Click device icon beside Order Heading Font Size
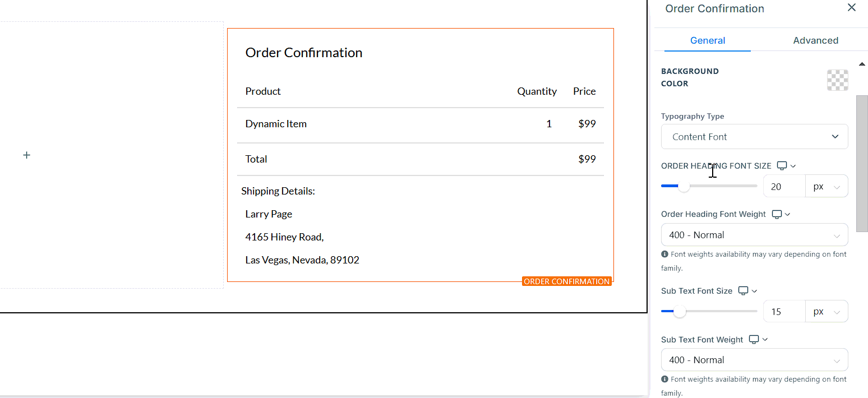This screenshot has width=868, height=398. click(782, 166)
